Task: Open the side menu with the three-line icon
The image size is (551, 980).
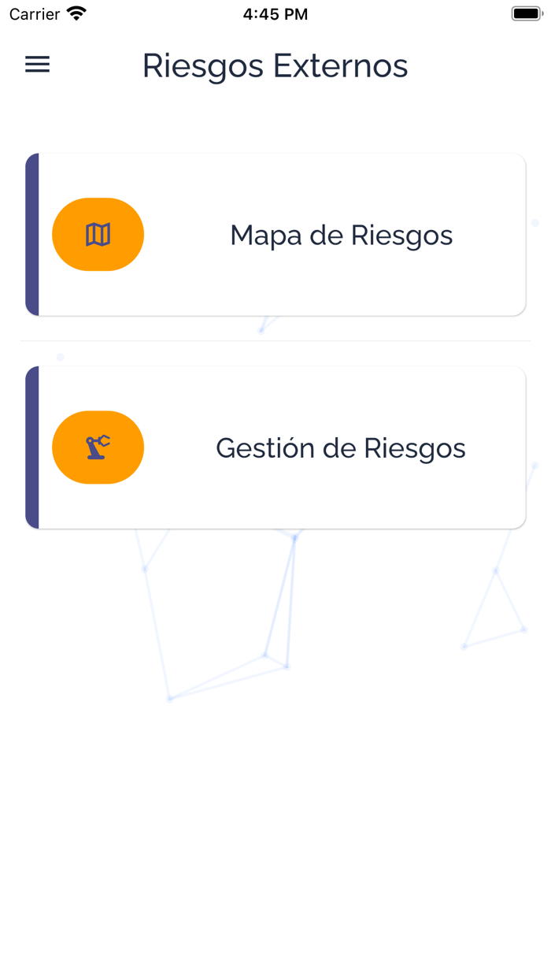Action: pyautogui.click(x=37, y=65)
